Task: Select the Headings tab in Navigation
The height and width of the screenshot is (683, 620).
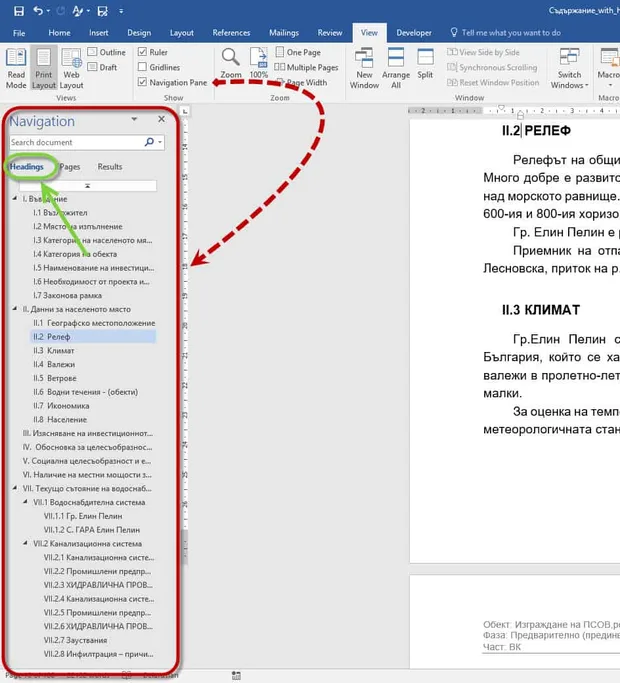Action: click(27, 167)
